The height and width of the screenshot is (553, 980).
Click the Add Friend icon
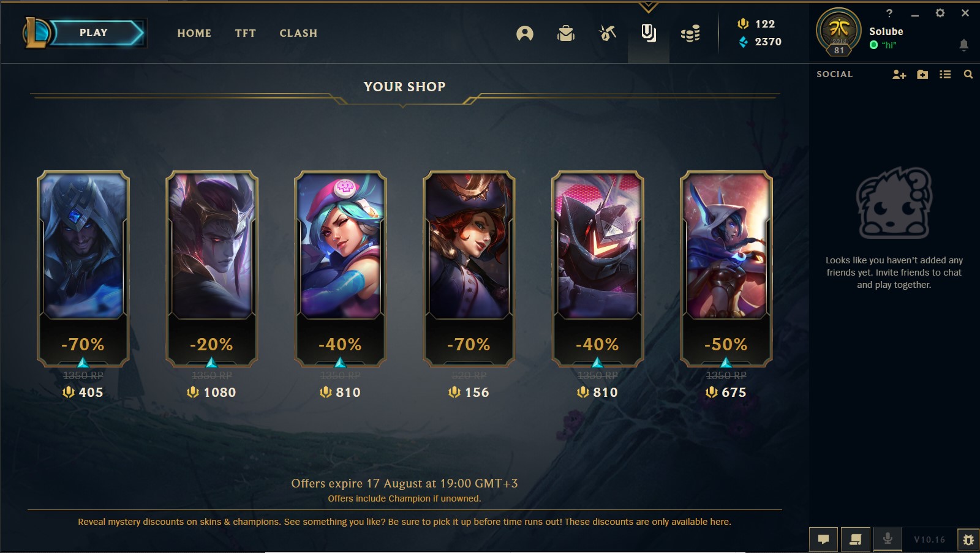click(x=899, y=74)
